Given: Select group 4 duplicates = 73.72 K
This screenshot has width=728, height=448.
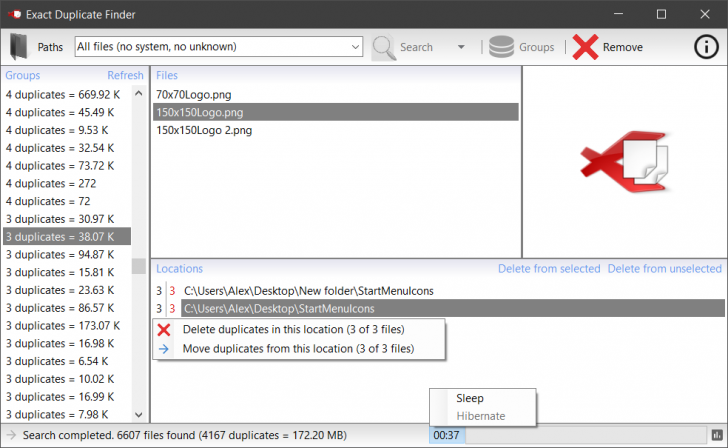Looking at the screenshot, I should [x=67, y=166].
